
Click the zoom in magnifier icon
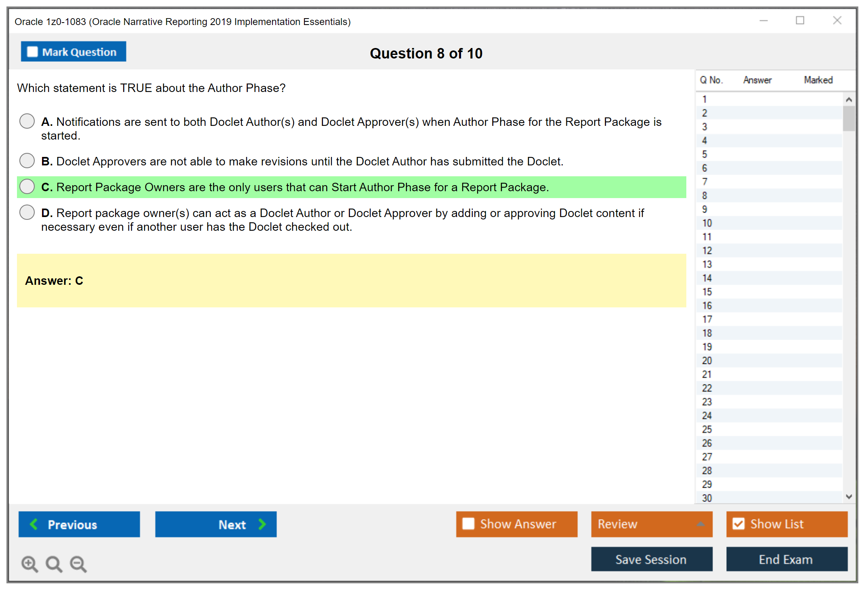29,564
